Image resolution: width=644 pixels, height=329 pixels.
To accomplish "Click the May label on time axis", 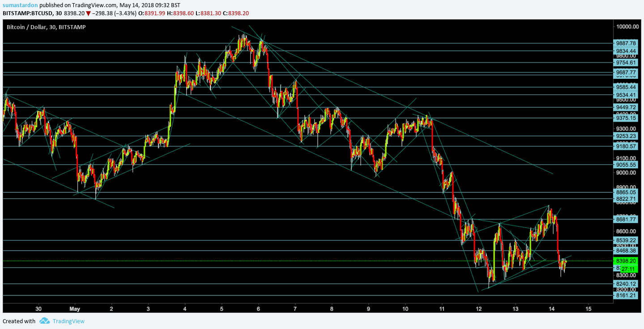I will [75, 309].
